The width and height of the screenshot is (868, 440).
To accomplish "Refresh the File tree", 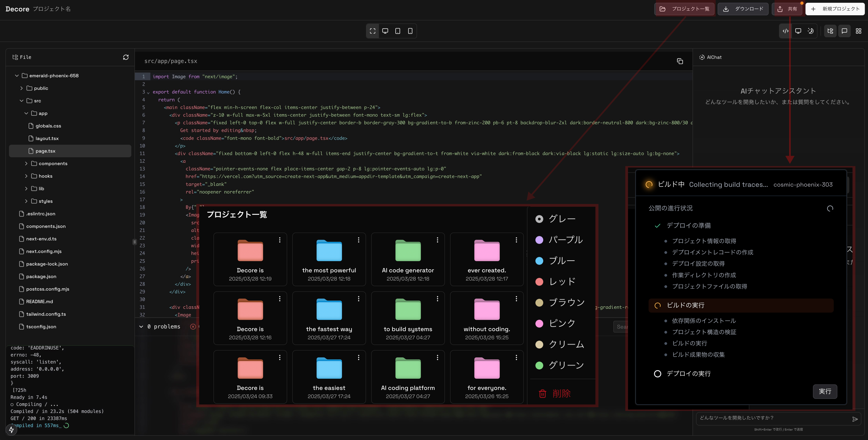I will click(x=126, y=57).
